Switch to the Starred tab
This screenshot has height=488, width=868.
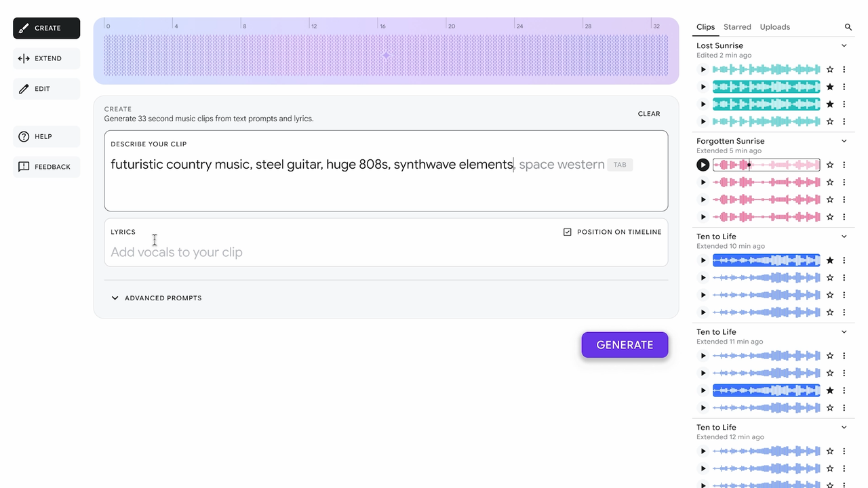tap(737, 27)
